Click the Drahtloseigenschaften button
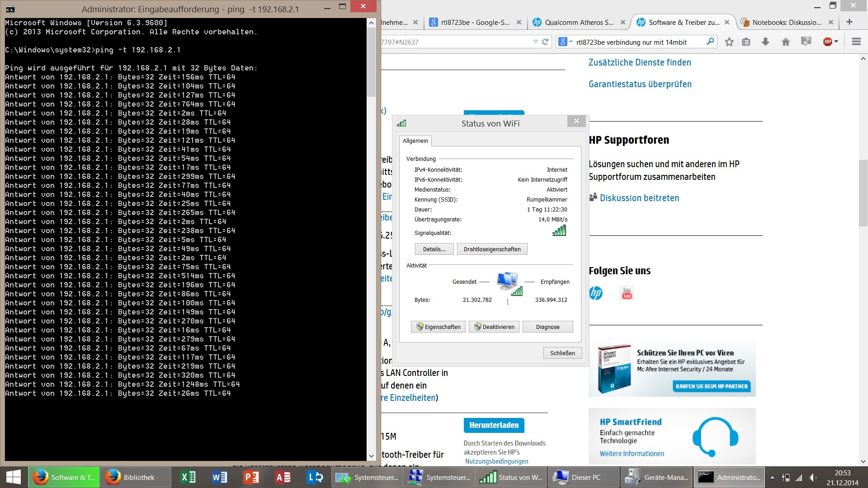This screenshot has width=868, height=488. pos(492,249)
